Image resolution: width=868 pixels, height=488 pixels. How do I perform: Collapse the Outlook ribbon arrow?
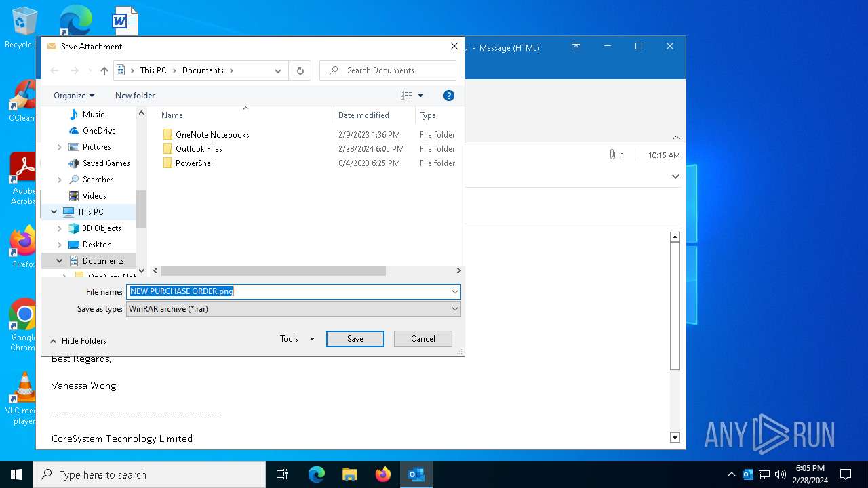coord(676,138)
